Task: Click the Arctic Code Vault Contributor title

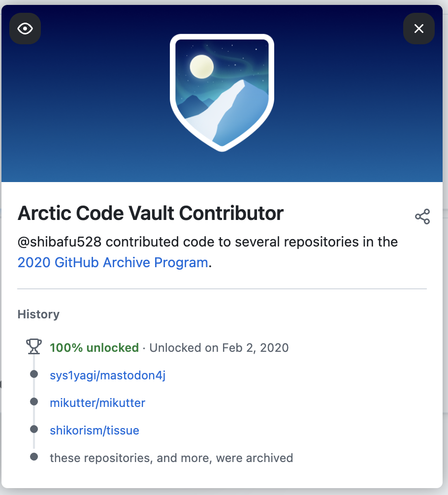Action: click(x=151, y=213)
